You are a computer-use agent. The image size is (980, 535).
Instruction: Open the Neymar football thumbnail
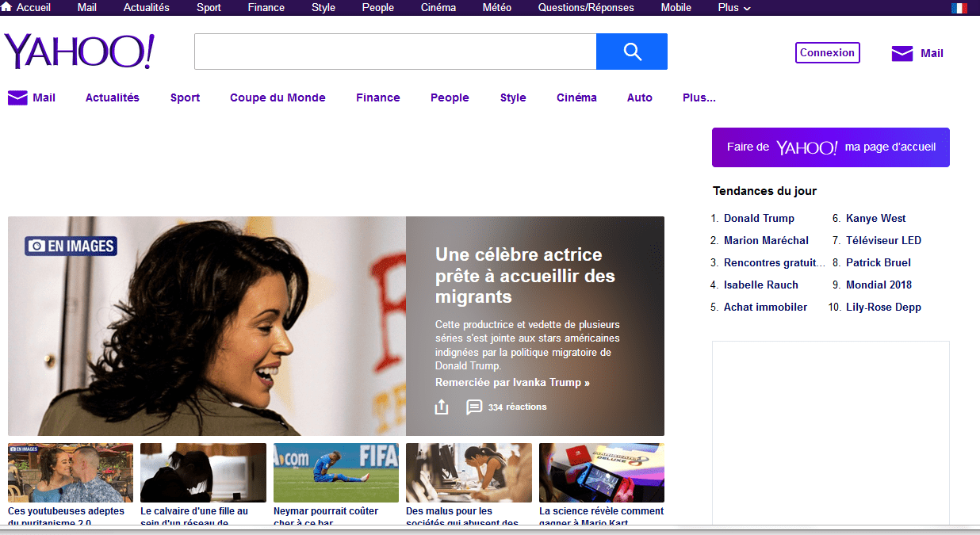click(336, 472)
